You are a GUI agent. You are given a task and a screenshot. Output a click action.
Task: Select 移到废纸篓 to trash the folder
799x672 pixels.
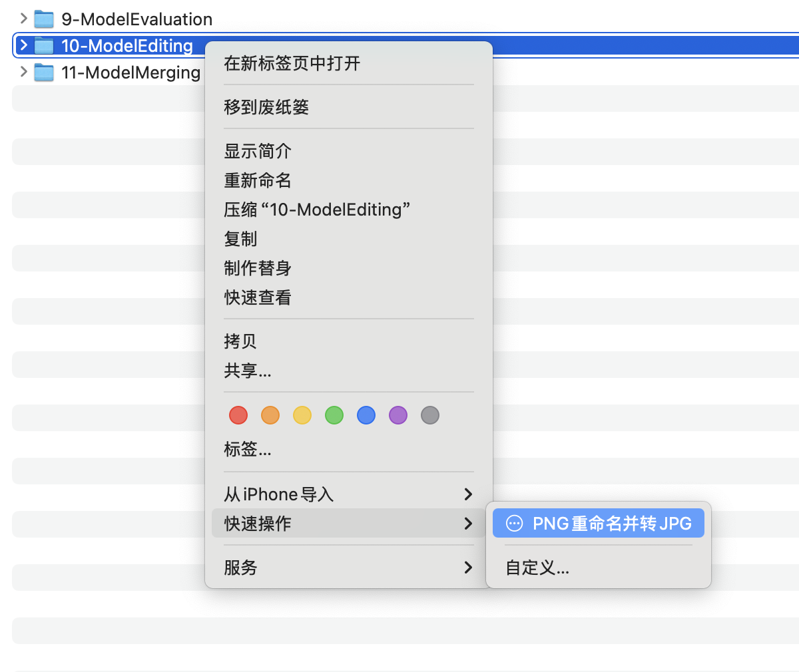coord(266,107)
